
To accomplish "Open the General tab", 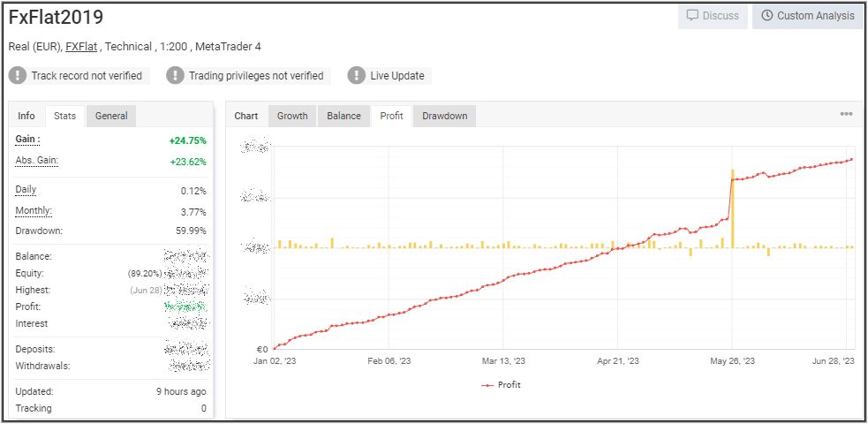I will point(111,116).
